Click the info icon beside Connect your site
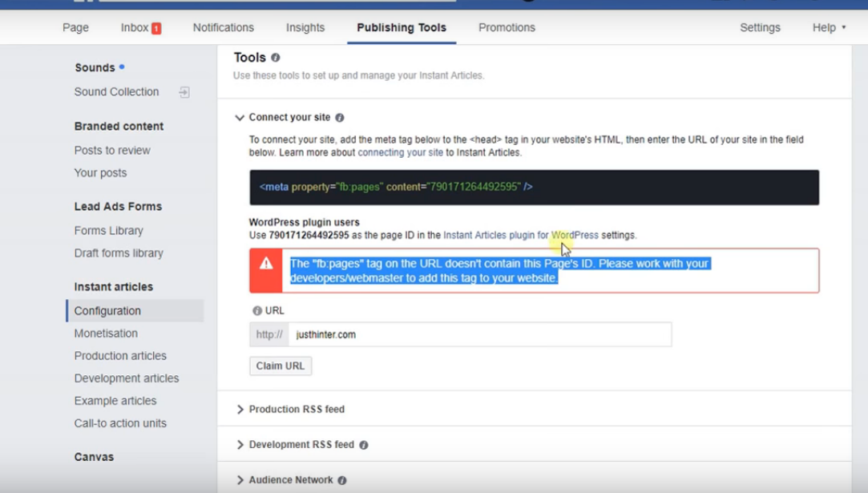The width and height of the screenshot is (868, 493). [x=339, y=117]
